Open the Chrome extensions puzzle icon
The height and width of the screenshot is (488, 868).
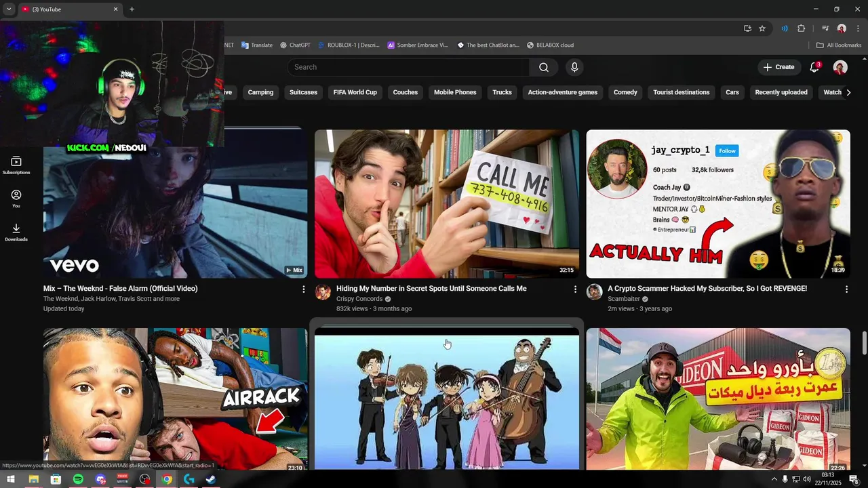pos(801,28)
